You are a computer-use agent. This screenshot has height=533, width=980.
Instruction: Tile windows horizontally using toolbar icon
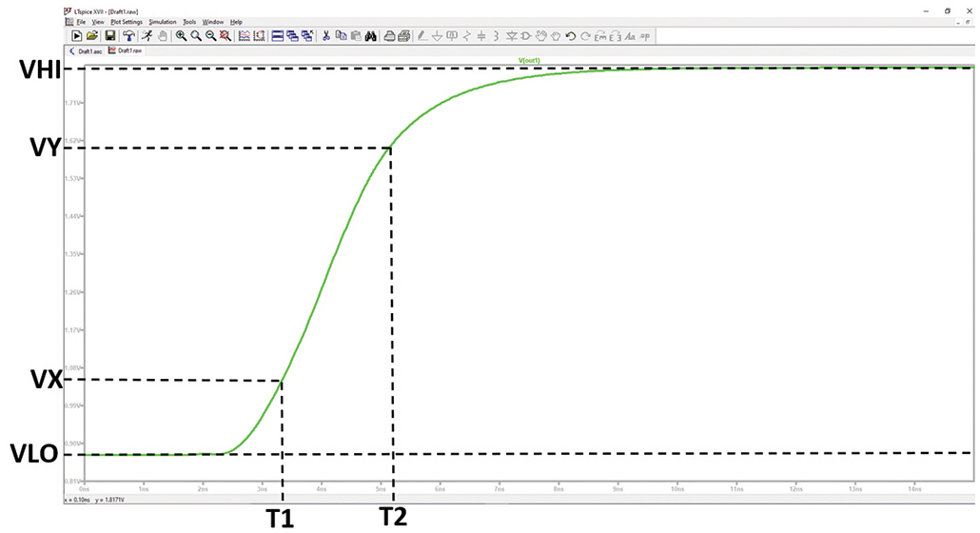coord(278,36)
